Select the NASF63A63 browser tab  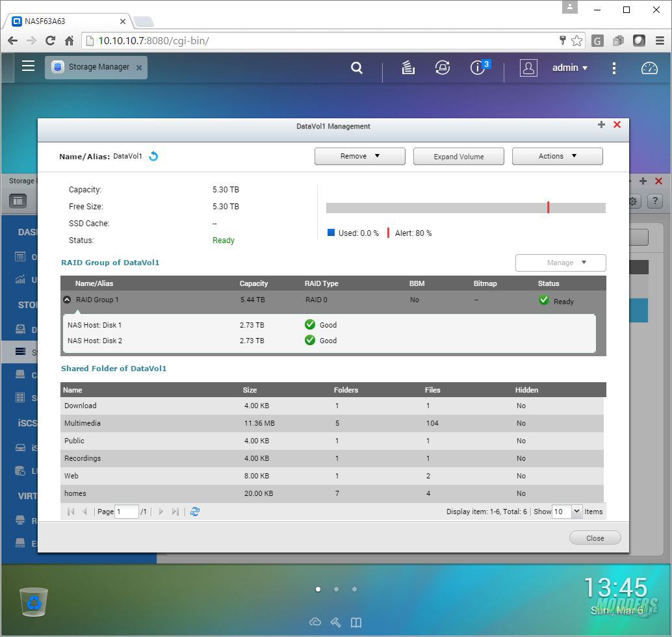[x=69, y=21]
